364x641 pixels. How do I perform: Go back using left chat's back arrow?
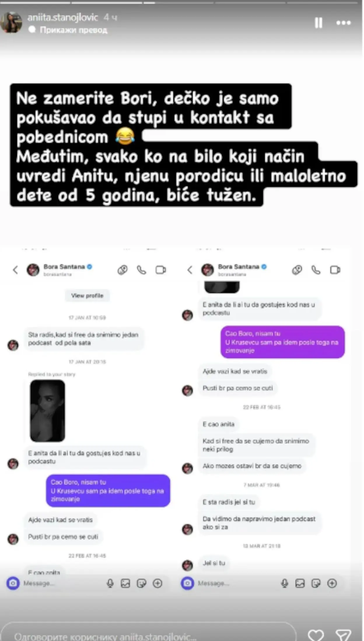(15, 270)
